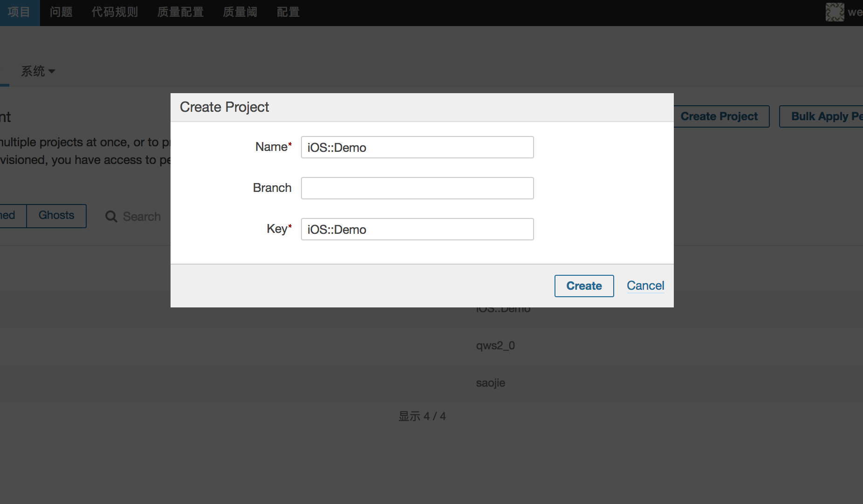Click the user avatar icon
Image resolution: width=863 pixels, height=504 pixels.
coord(835,12)
